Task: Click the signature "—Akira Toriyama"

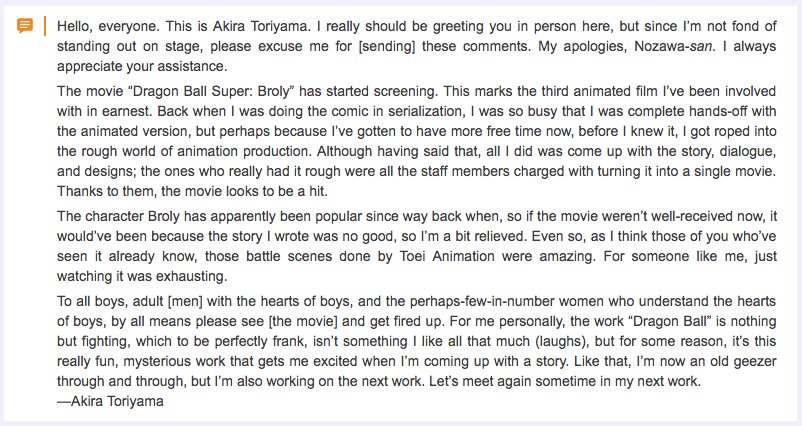Action: point(110,401)
